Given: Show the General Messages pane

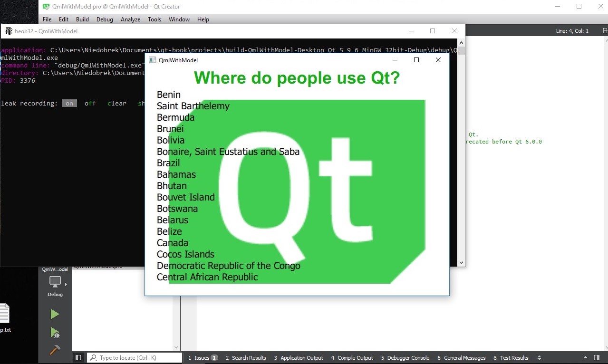Looking at the screenshot, I should click(x=462, y=358).
